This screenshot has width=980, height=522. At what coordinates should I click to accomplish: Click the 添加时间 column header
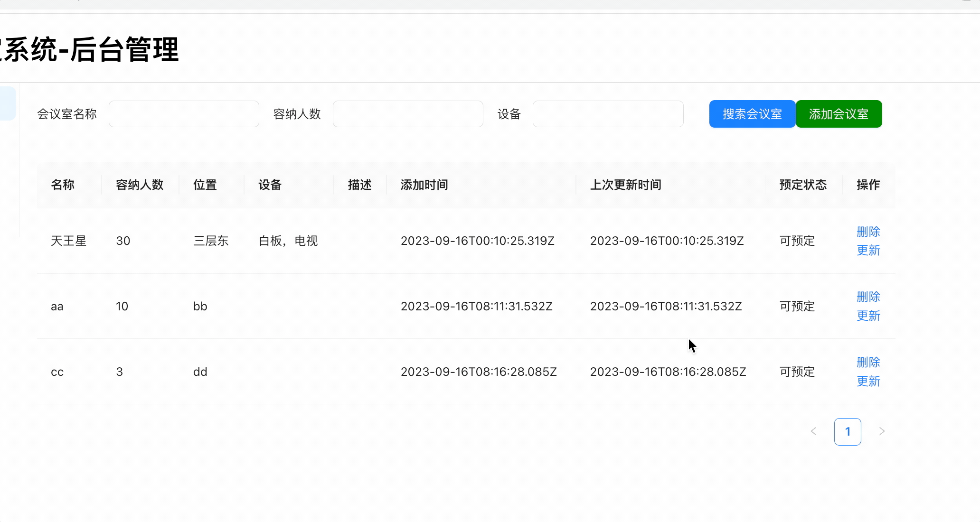tap(424, 185)
